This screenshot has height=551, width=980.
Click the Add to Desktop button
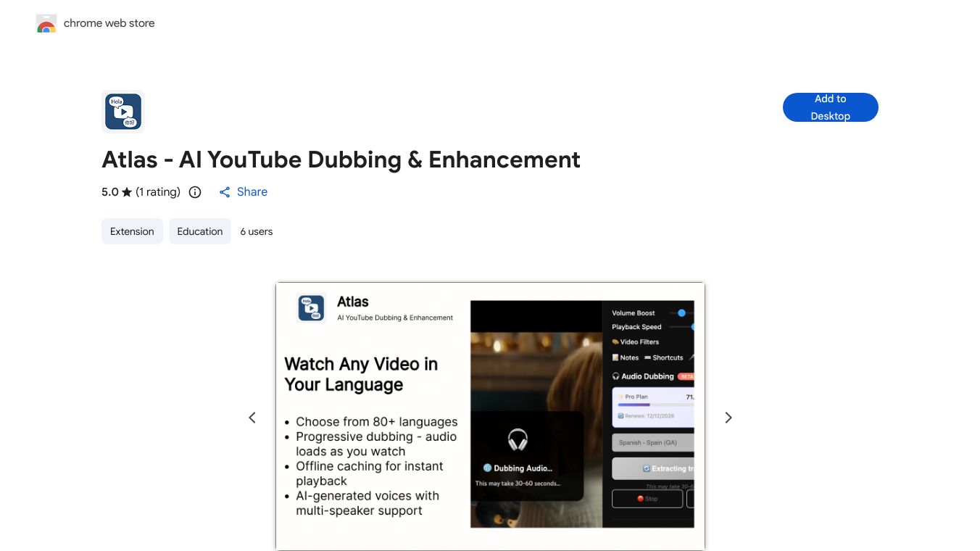(831, 107)
